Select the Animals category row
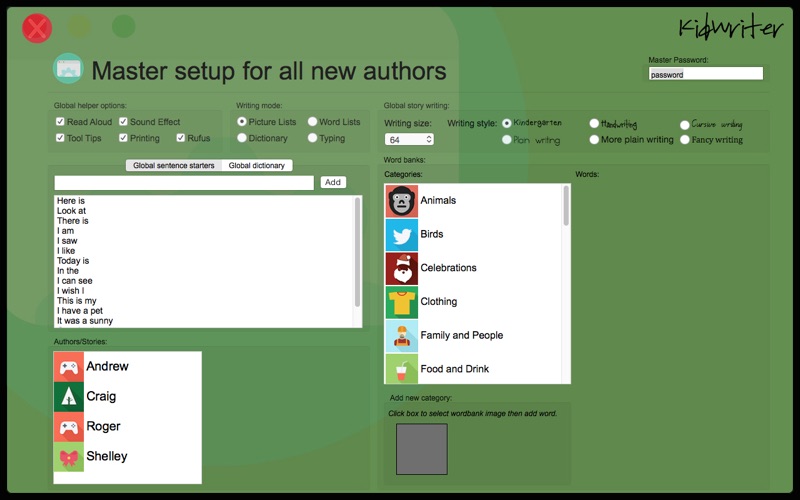This screenshot has height=500, width=800. coord(473,201)
